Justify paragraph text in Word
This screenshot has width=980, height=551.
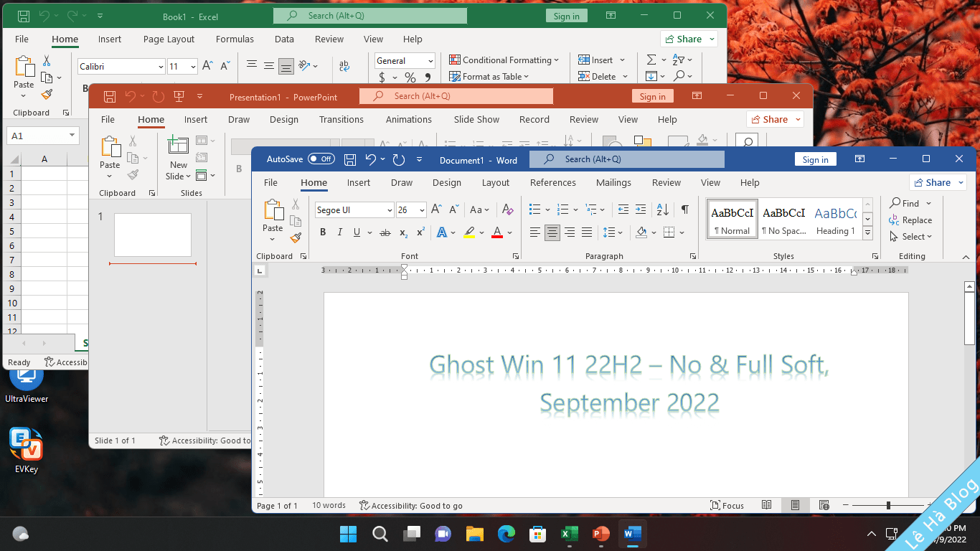click(x=587, y=232)
